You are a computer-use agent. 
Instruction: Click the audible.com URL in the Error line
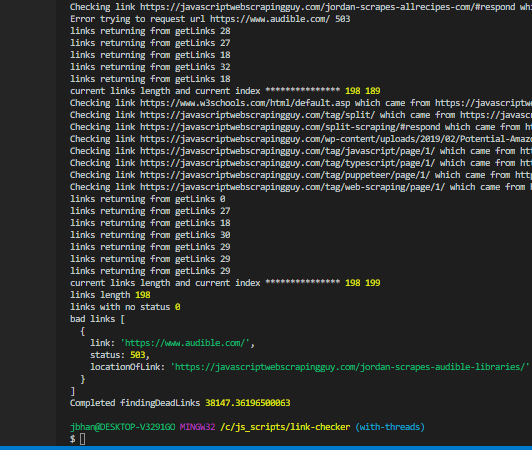[270, 19]
